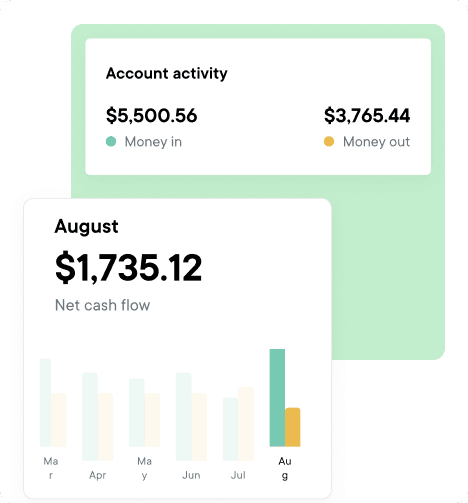Click the faded July yellow bar
Screen dimensions: 468x503
coord(246,424)
